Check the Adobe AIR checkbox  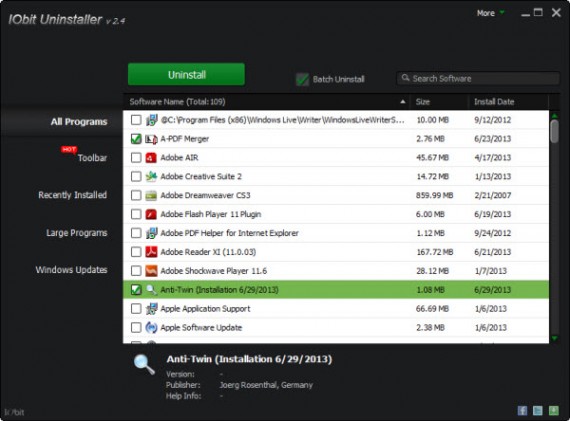pos(136,158)
